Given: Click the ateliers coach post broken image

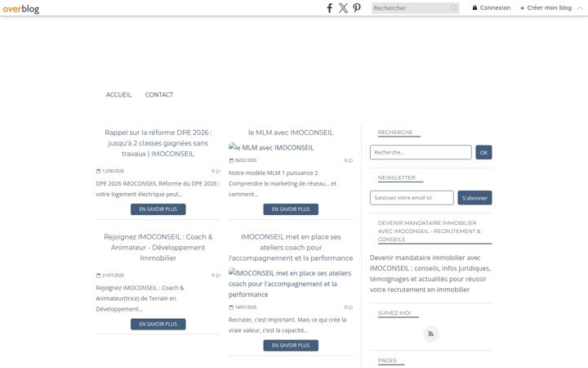Looking at the screenshot, I should coord(290,284).
